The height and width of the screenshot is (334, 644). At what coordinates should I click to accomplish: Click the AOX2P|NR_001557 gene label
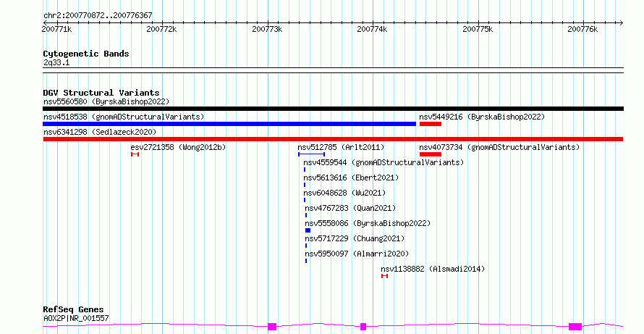76,318
